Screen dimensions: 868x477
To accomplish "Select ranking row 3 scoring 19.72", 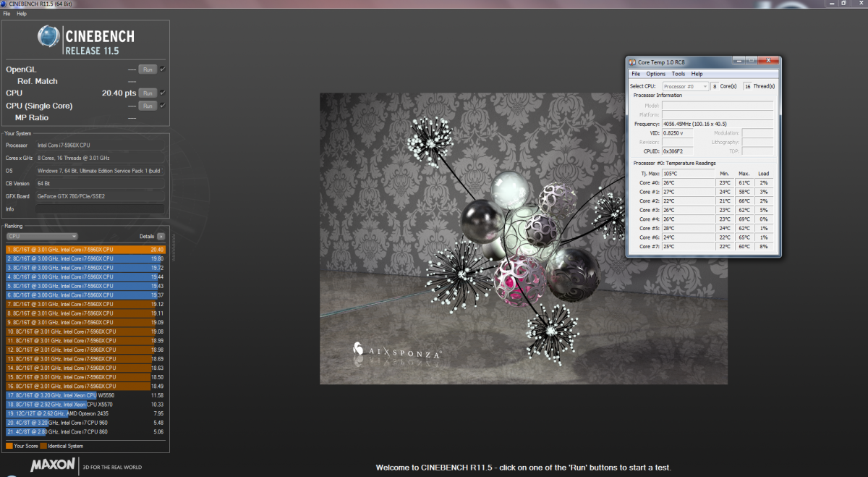I will point(85,268).
